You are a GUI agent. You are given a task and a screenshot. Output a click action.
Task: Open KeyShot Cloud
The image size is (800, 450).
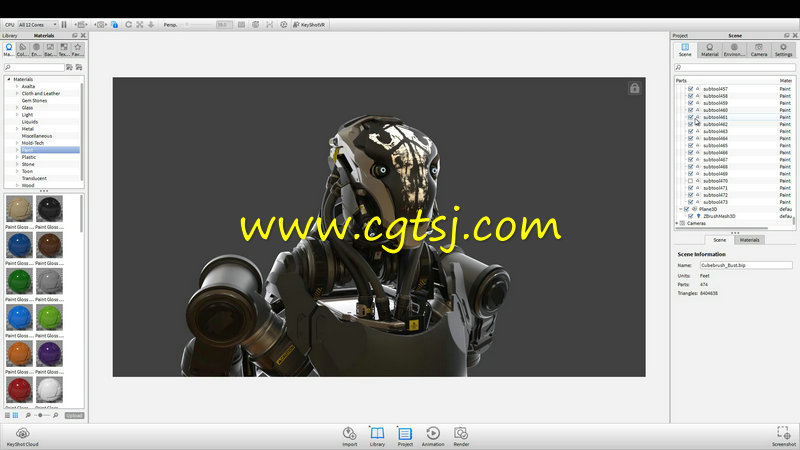pyautogui.click(x=22, y=437)
